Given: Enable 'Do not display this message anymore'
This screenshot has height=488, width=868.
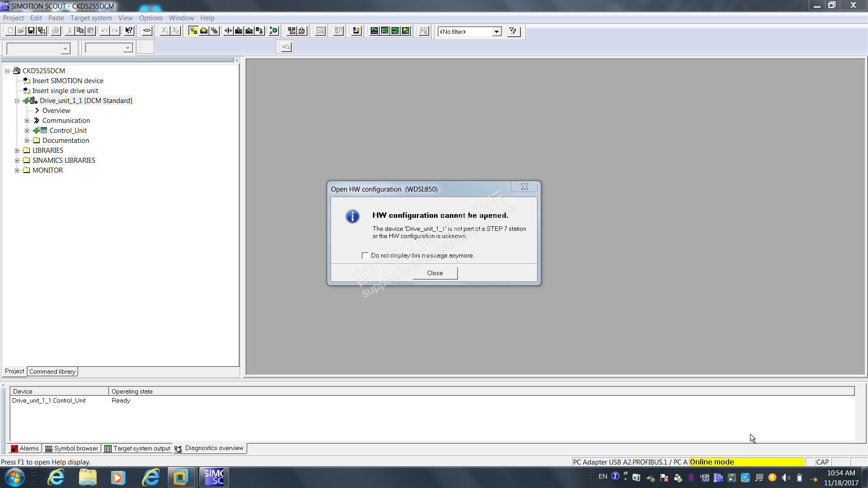Looking at the screenshot, I should 365,256.
